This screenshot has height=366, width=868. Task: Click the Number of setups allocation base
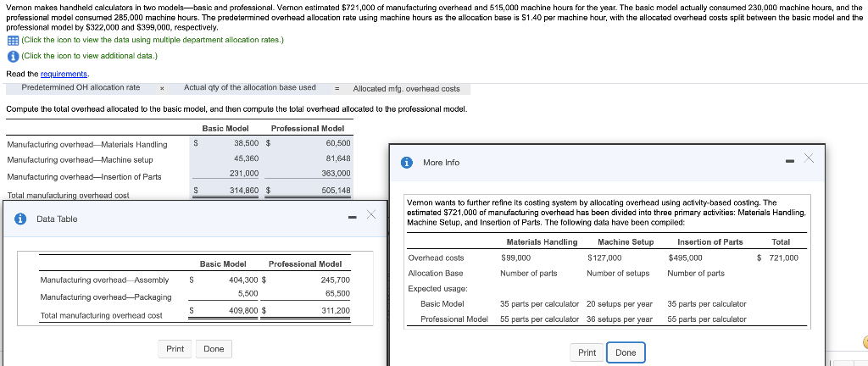click(618, 273)
